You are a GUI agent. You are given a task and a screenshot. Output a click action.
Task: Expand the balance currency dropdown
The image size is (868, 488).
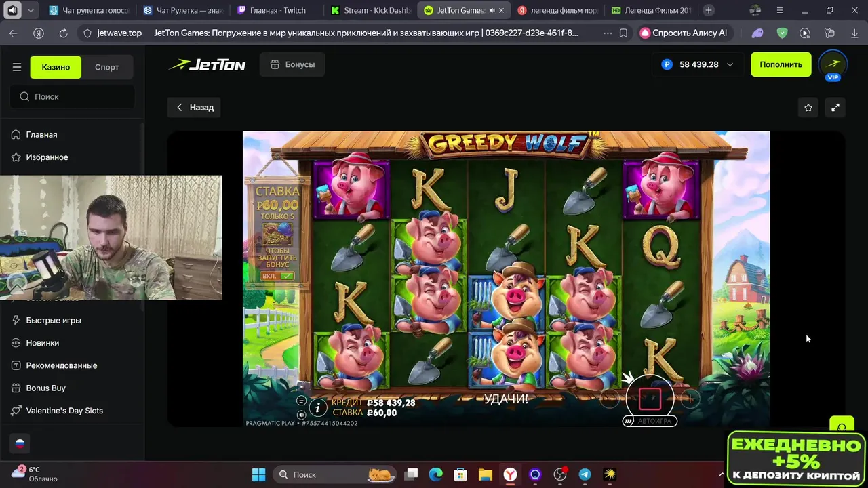tap(730, 64)
